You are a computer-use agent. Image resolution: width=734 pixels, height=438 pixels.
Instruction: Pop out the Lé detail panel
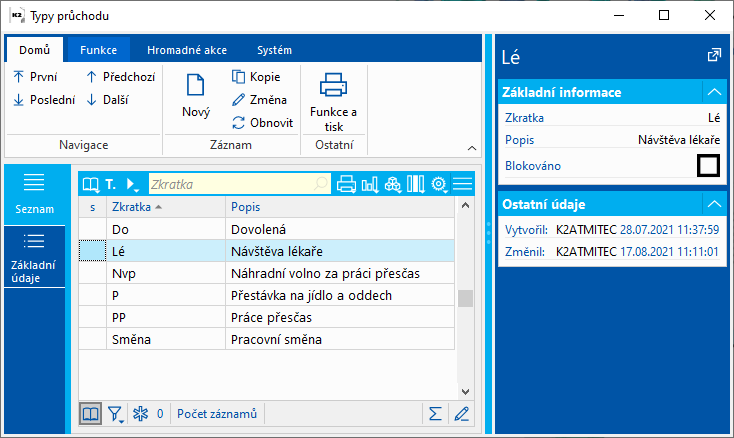coord(714,55)
